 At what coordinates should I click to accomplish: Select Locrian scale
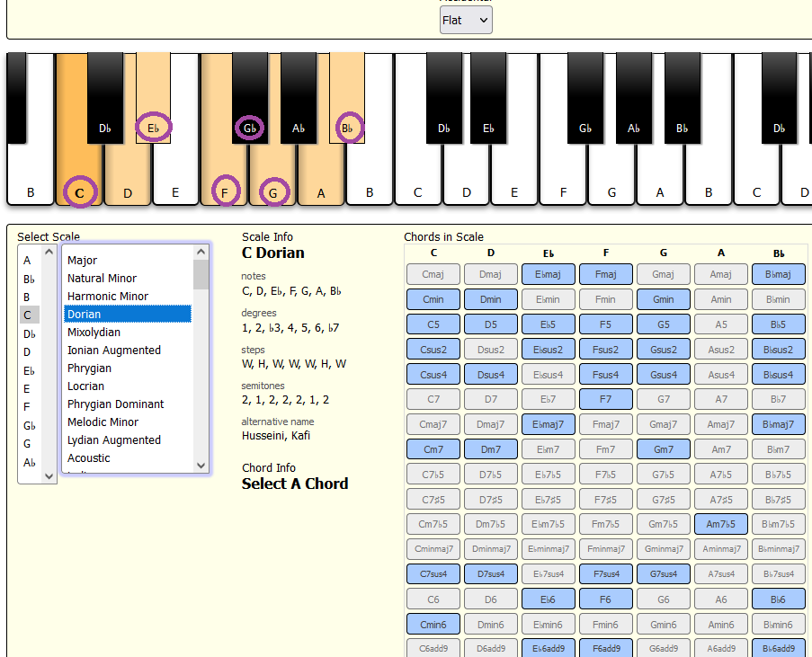(x=128, y=386)
